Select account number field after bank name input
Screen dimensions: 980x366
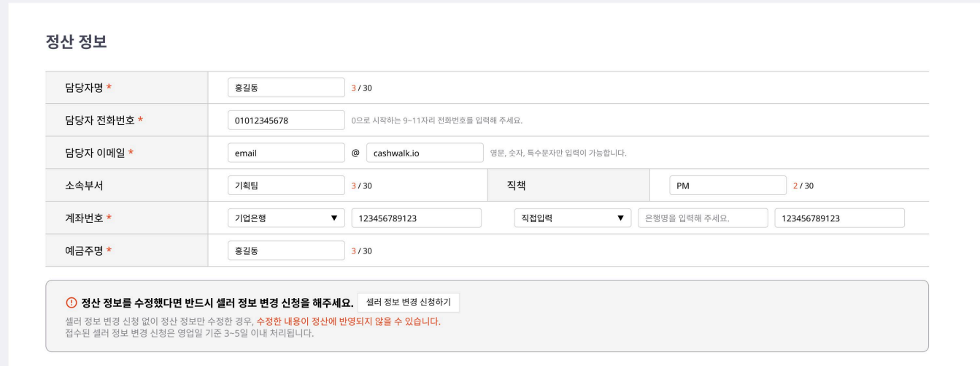[x=839, y=218]
